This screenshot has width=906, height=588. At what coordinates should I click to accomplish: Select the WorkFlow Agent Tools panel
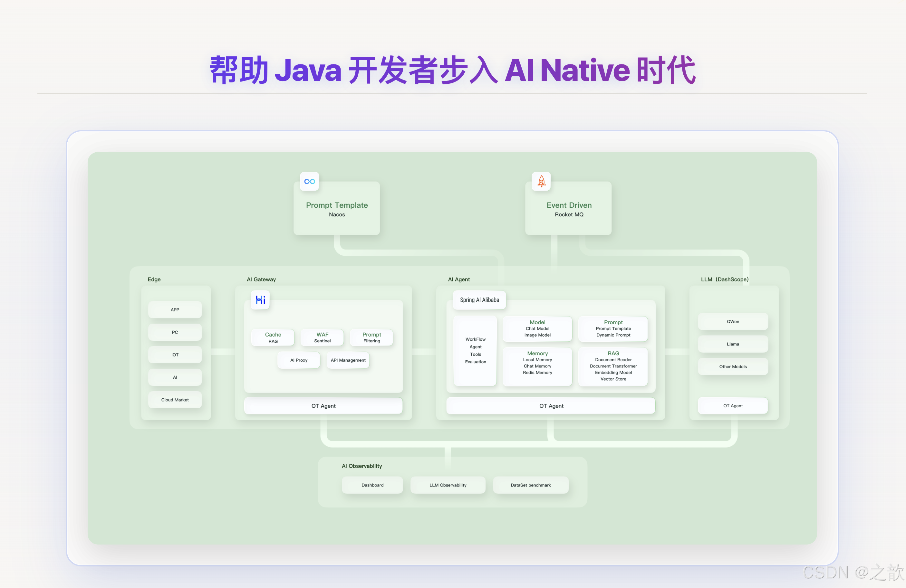475,351
